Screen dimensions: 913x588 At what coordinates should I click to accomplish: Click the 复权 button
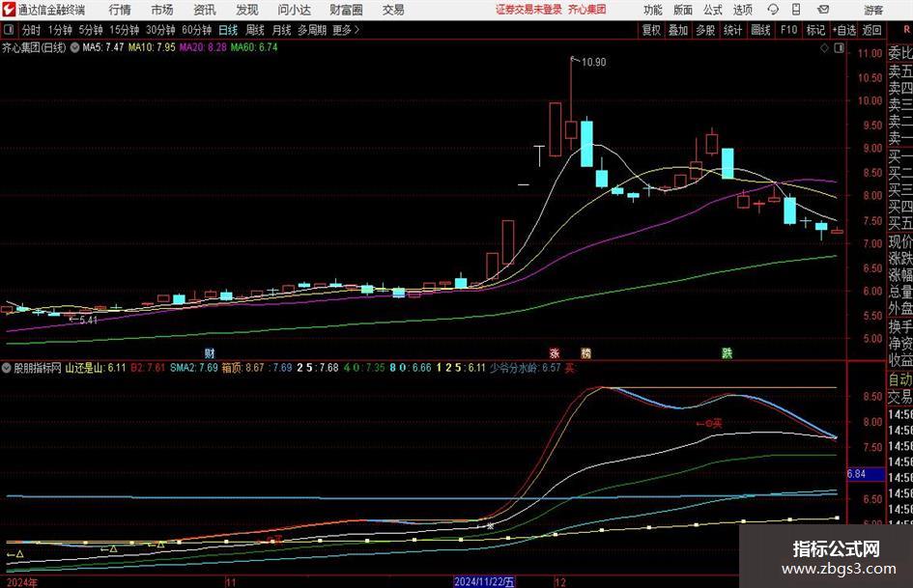point(651,30)
